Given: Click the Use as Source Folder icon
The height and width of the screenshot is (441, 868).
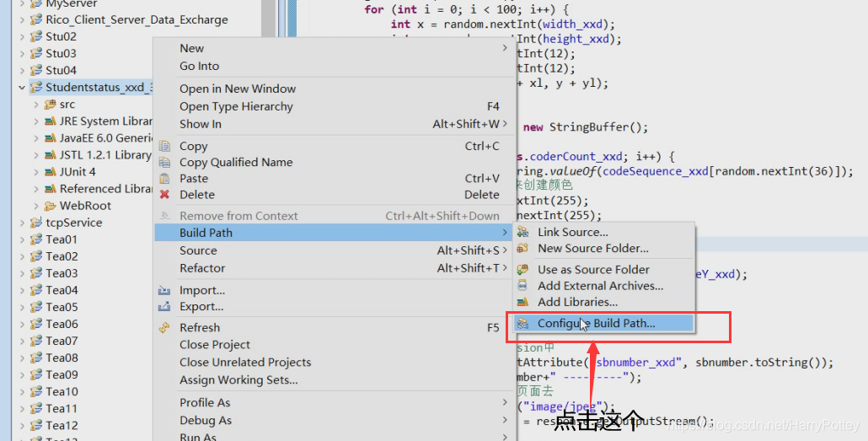Looking at the screenshot, I should click(522, 269).
